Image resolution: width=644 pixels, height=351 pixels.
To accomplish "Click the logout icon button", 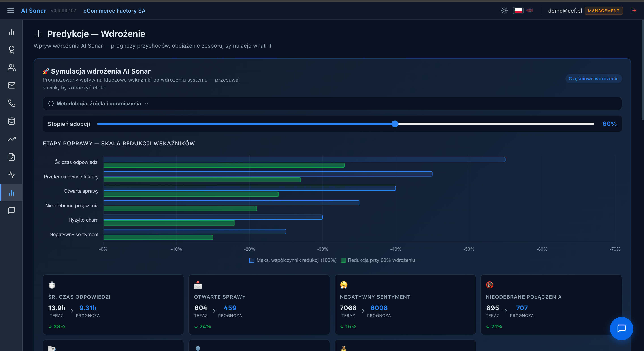I will [x=633, y=11].
